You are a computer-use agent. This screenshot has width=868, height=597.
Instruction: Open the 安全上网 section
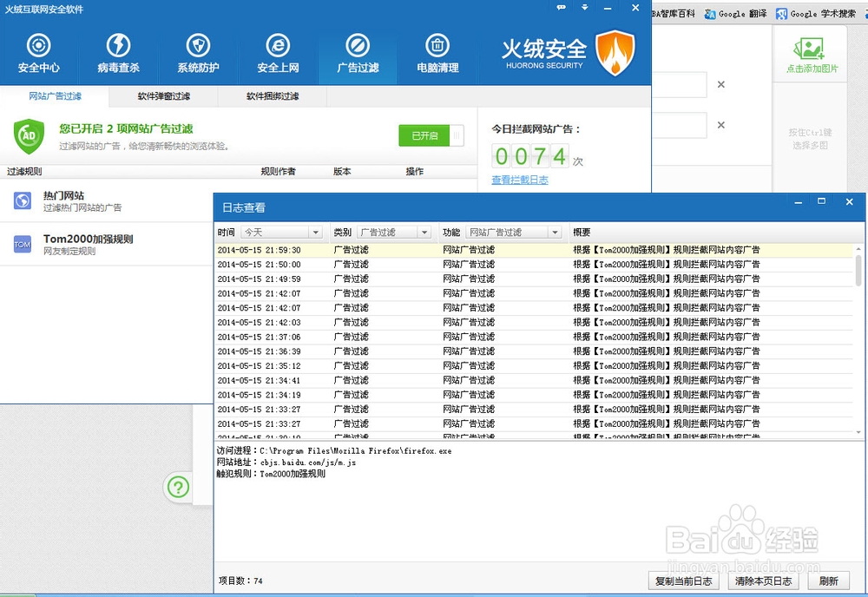point(278,54)
